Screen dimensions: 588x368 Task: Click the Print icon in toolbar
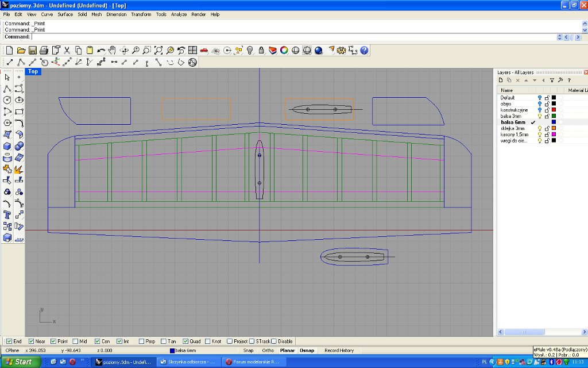tap(44, 51)
